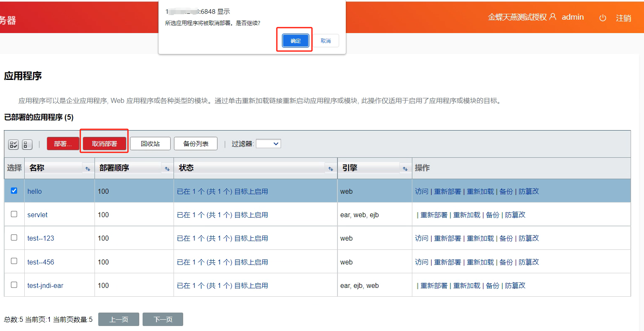The image size is (644, 331).
Task: Click 访问 for the test--456 application
Action: (x=422, y=262)
